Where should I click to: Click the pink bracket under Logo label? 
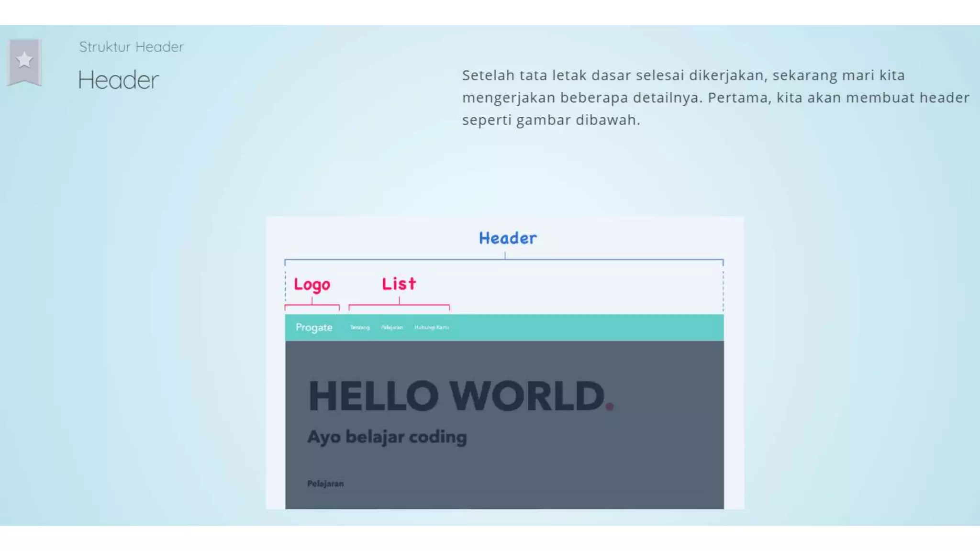coord(312,305)
